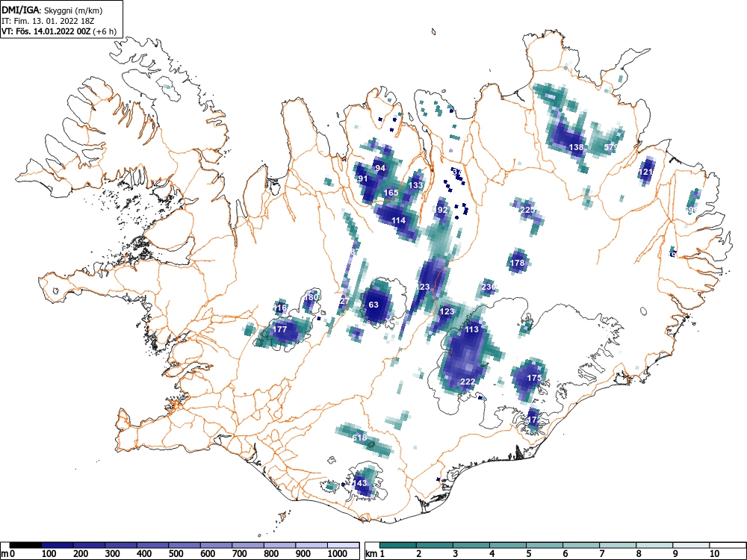The height and width of the screenshot is (560, 747).
Task: Select the dark navy 100–200 m legend swatch
Action: tap(58, 545)
